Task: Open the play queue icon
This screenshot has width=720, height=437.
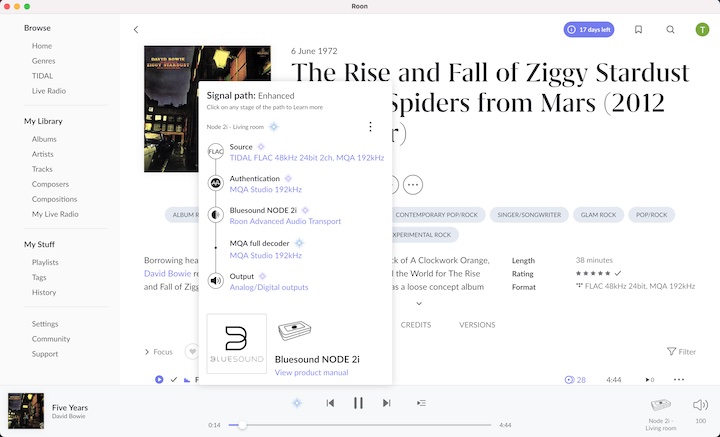Action: [x=421, y=403]
